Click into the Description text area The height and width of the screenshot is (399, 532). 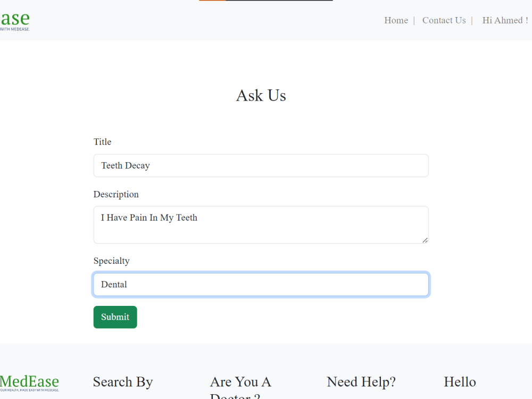coord(261,225)
